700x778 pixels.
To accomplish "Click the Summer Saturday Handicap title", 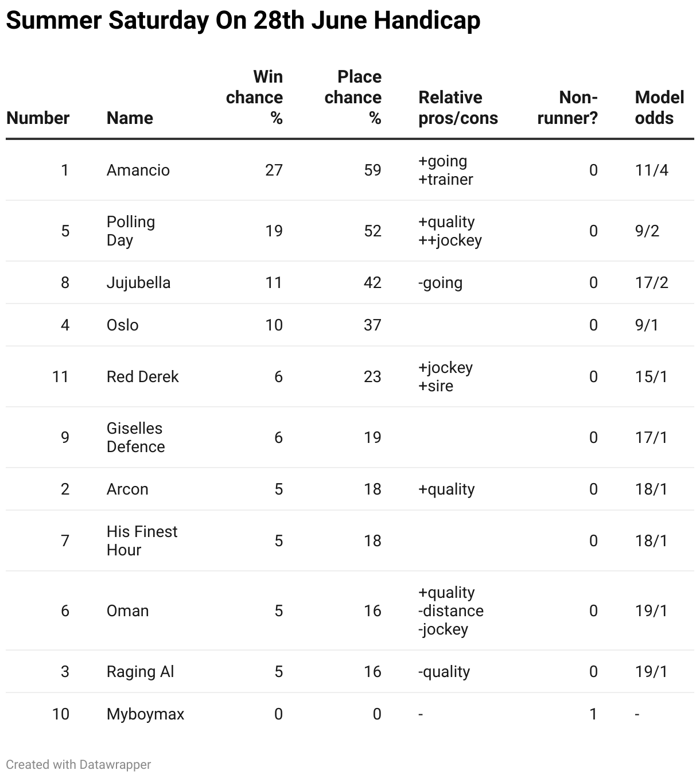I will tap(243, 21).
